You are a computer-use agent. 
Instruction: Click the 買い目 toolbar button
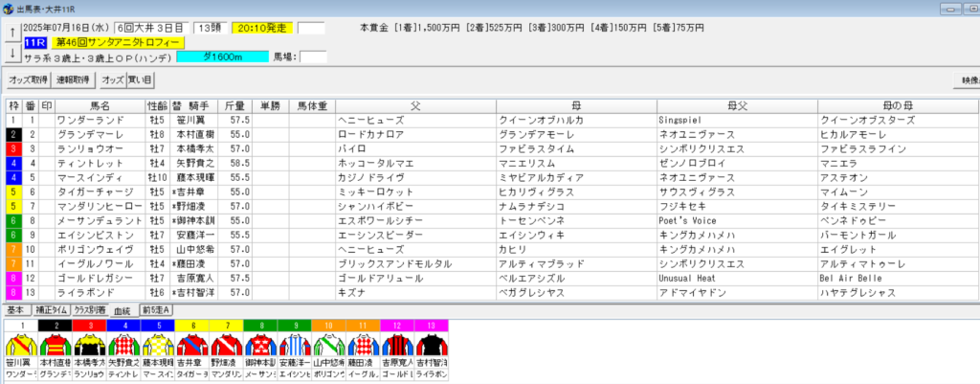(x=141, y=80)
